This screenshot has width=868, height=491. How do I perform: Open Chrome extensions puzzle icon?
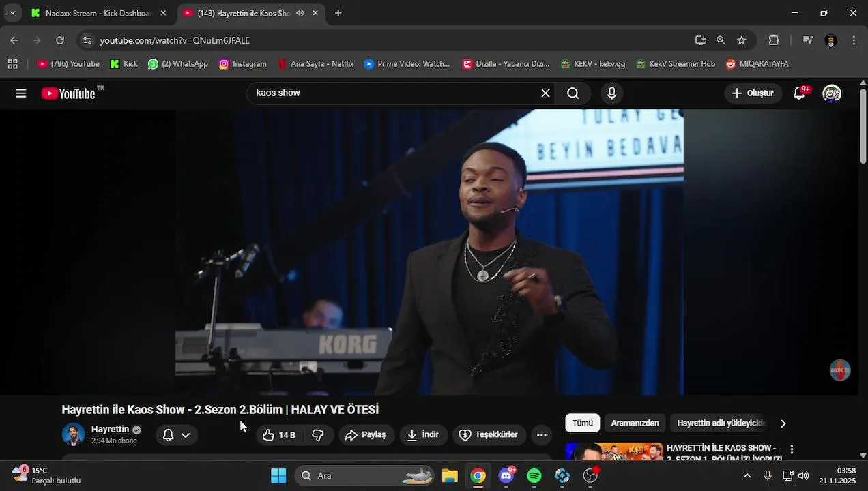tap(774, 40)
